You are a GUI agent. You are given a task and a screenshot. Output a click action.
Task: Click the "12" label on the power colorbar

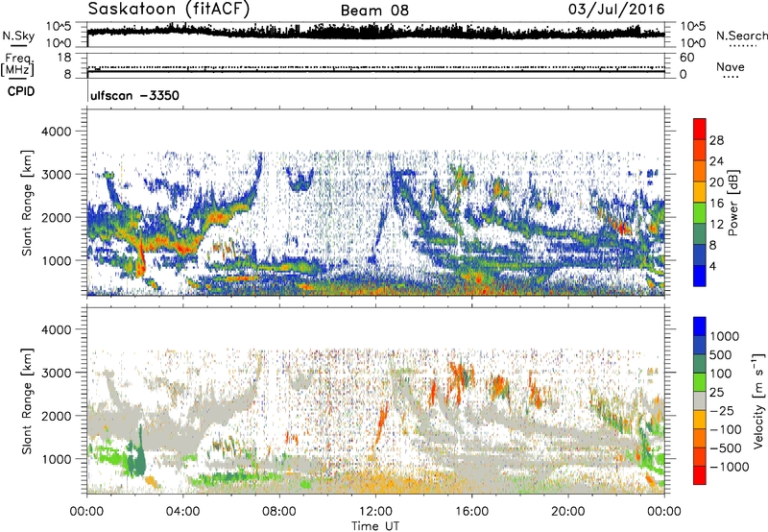coord(716,225)
